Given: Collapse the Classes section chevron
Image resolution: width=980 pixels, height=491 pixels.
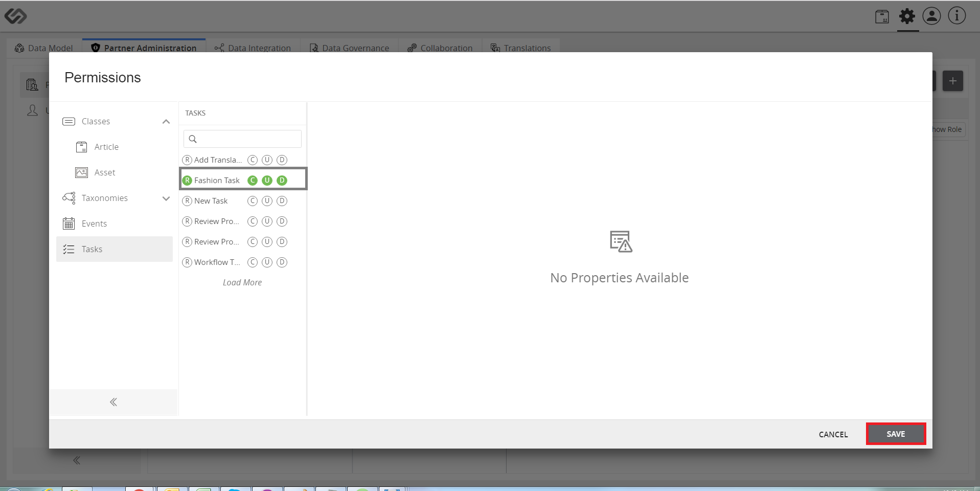Looking at the screenshot, I should (166, 122).
